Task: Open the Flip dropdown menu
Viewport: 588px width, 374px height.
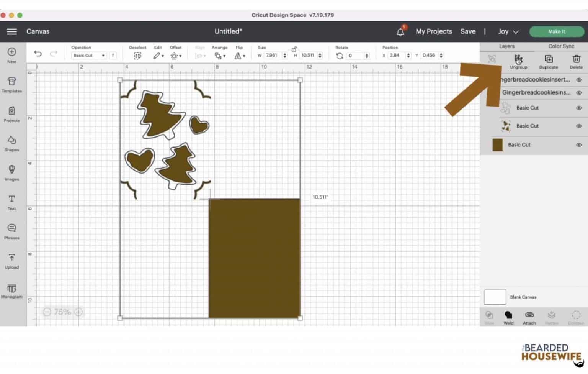Action: 240,56
